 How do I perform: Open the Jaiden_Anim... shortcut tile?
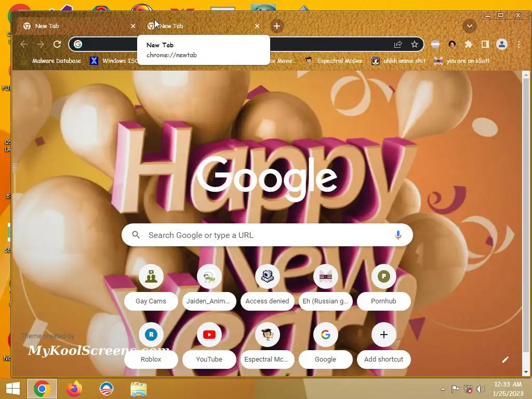pos(209,287)
